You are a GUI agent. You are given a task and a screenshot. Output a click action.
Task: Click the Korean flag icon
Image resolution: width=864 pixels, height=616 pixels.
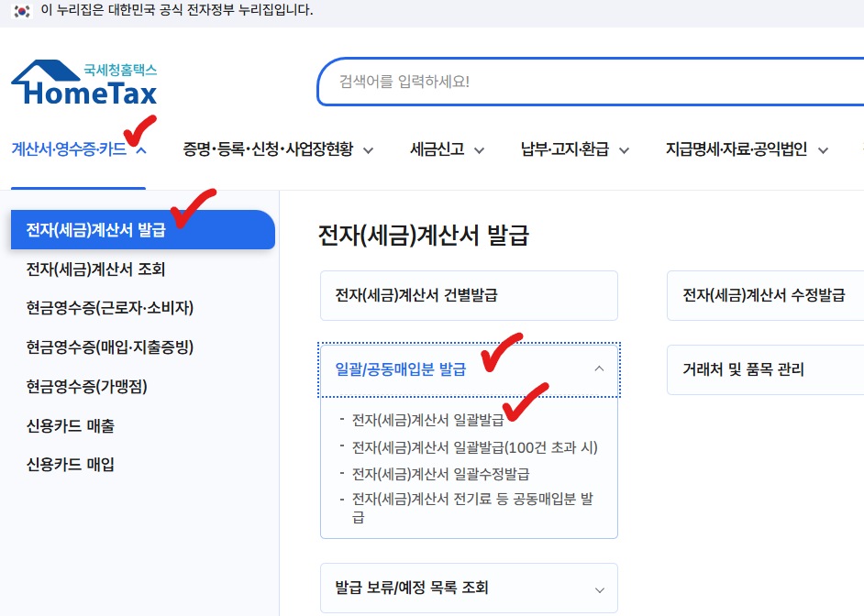click(22, 10)
